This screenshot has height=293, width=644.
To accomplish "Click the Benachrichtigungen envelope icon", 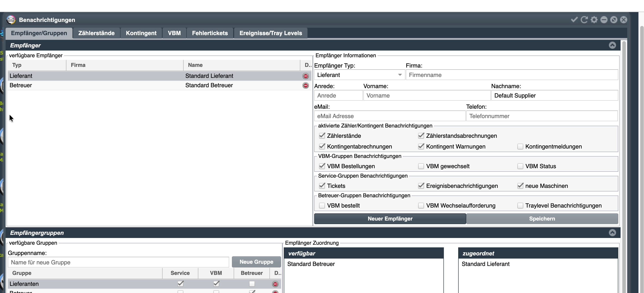I will point(11,20).
